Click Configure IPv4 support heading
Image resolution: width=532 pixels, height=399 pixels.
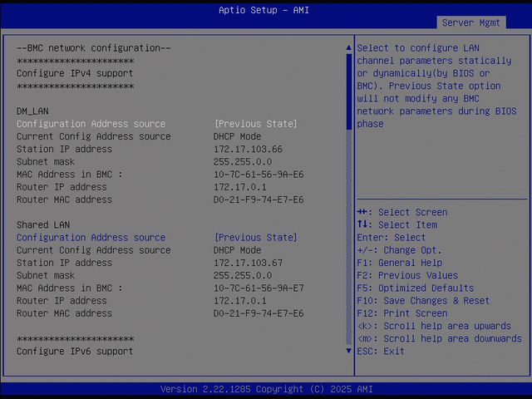coord(75,73)
